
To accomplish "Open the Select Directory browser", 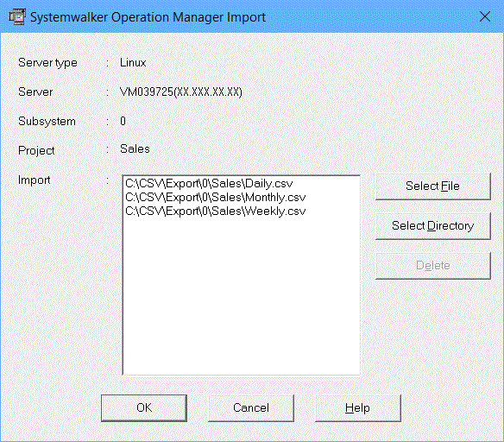I will (x=432, y=225).
